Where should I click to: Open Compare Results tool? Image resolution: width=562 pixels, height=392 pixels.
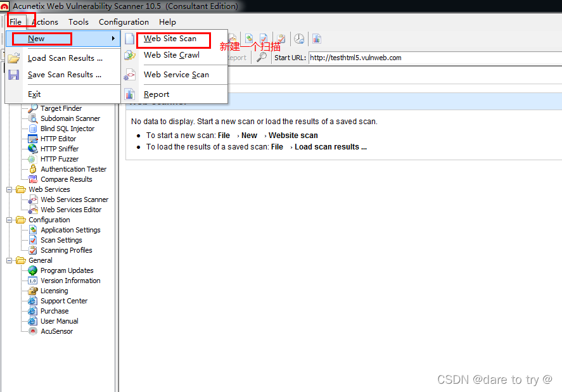coord(67,179)
